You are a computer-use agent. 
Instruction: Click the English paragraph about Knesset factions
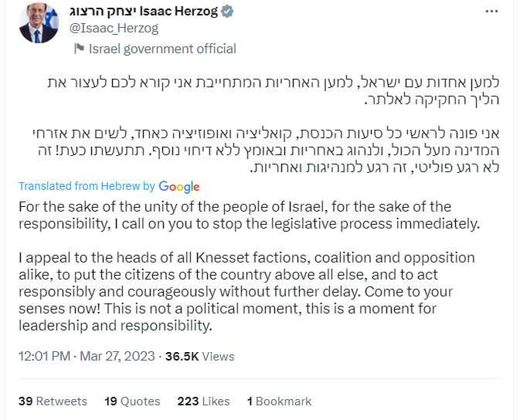pos(247,291)
